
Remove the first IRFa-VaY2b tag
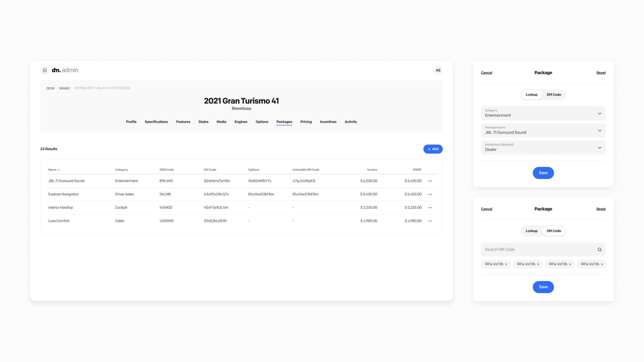pyautogui.click(x=506, y=264)
